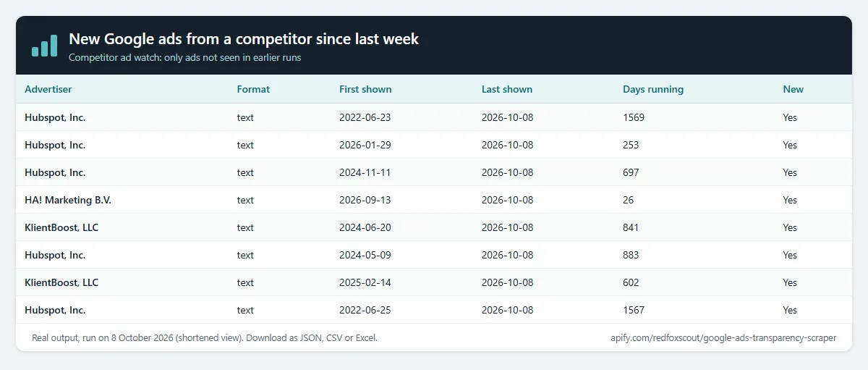Select the HA! Marketing B.V. advertiser row
868x370 pixels.
pyautogui.click(x=434, y=200)
